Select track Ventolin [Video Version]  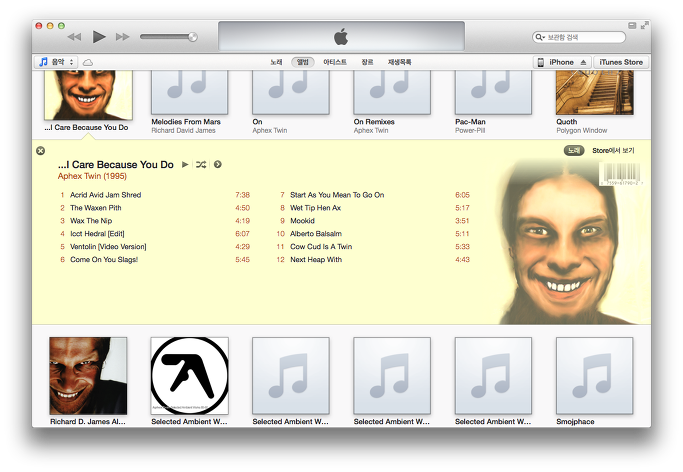point(155,247)
